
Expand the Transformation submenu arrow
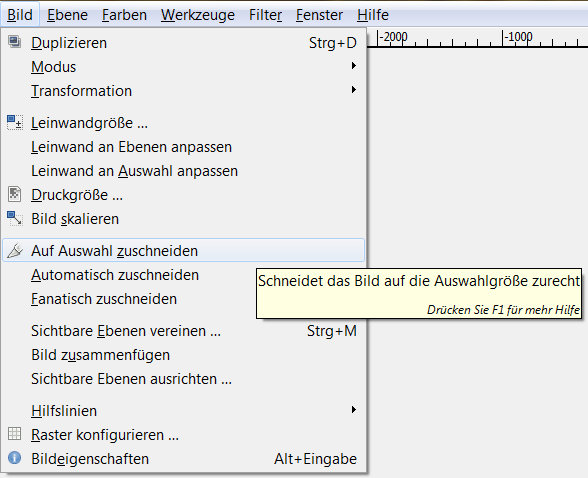[x=353, y=90]
